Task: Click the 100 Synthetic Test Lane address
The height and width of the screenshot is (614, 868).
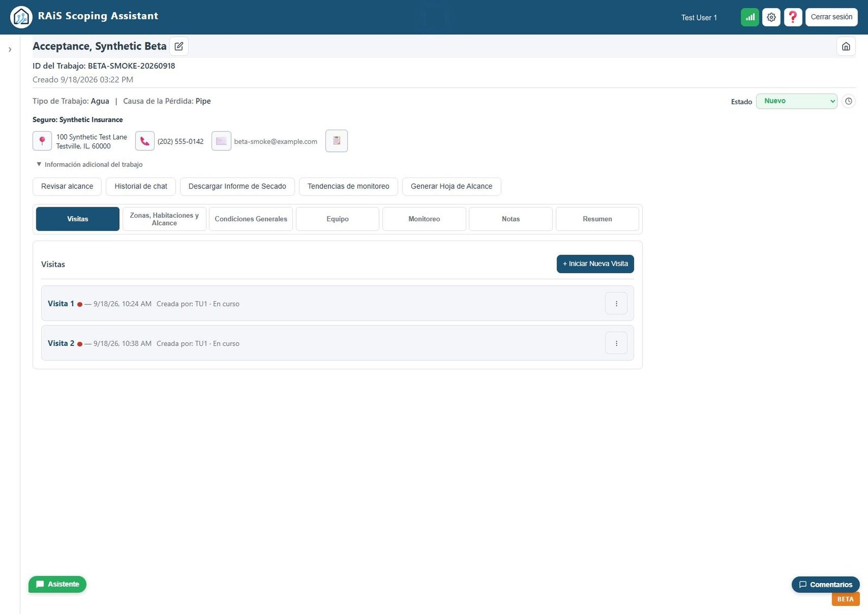Action: tap(92, 142)
